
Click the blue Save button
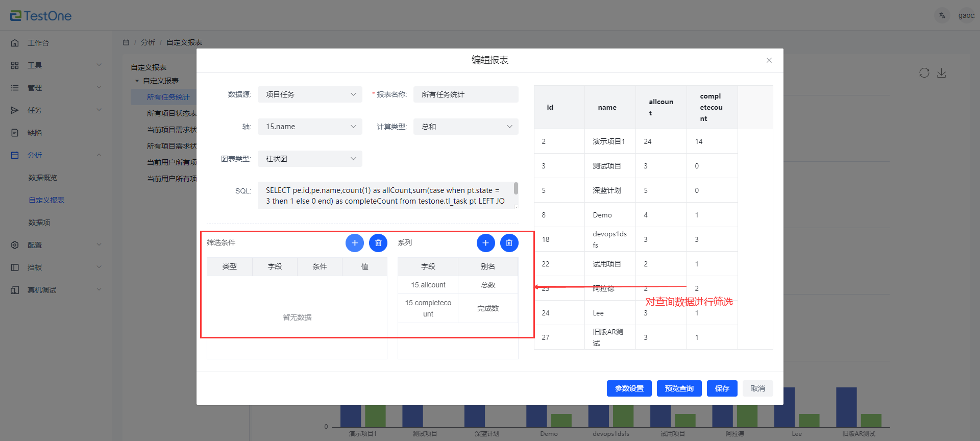[x=722, y=388]
